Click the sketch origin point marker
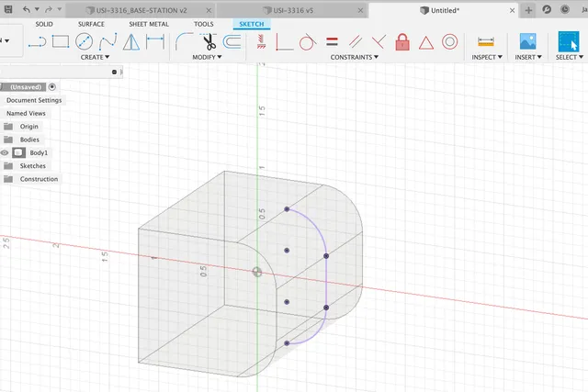The height and width of the screenshot is (392, 588). point(257,272)
